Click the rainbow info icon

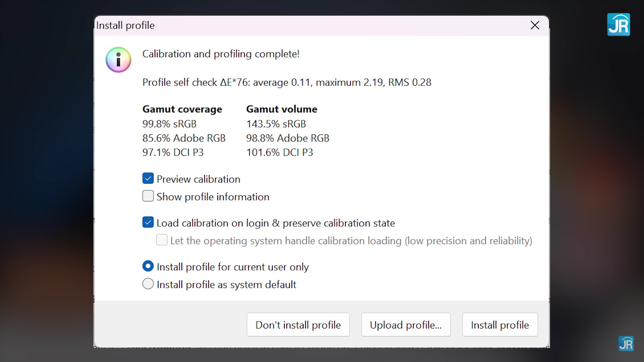point(118,60)
